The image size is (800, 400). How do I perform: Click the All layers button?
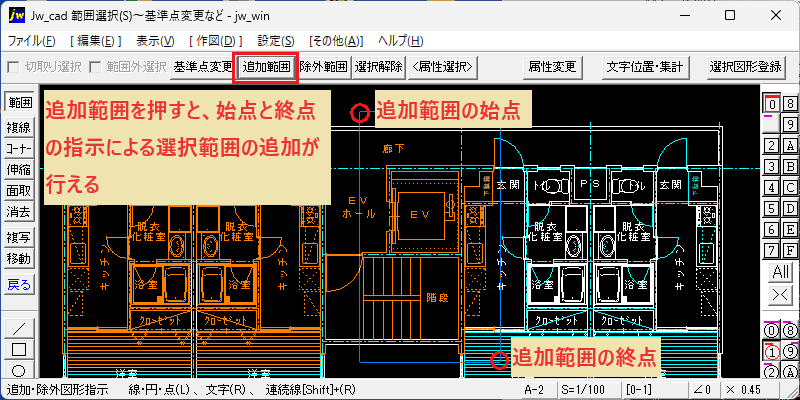[781, 272]
